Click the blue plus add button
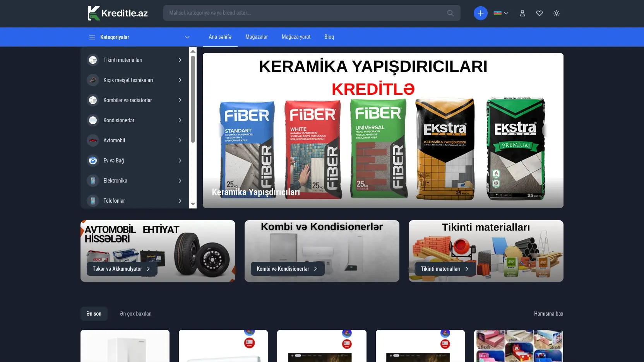The height and width of the screenshot is (362, 644). coord(480,13)
